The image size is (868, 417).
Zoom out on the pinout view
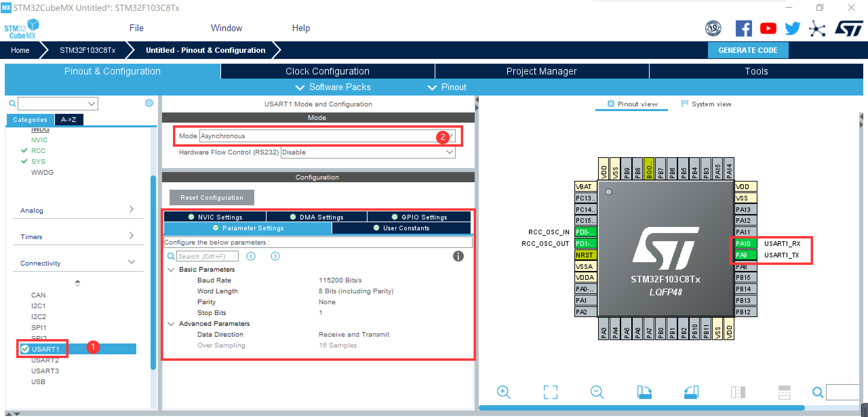[x=597, y=392]
